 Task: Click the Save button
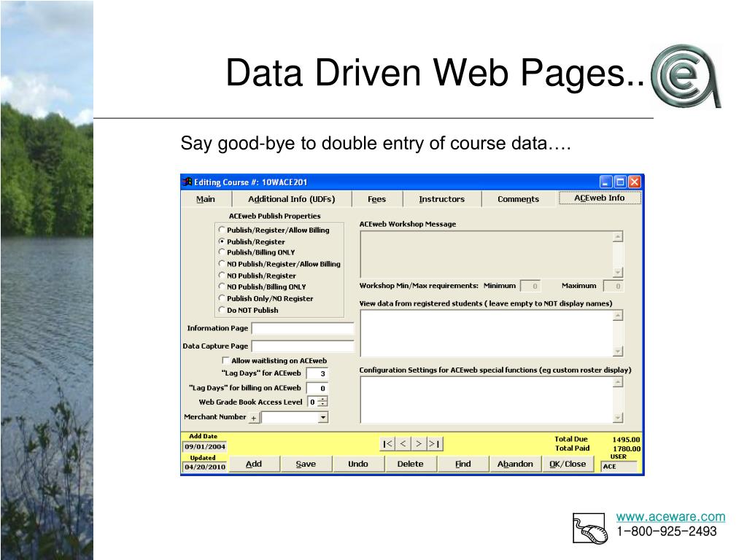[x=306, y=464]
